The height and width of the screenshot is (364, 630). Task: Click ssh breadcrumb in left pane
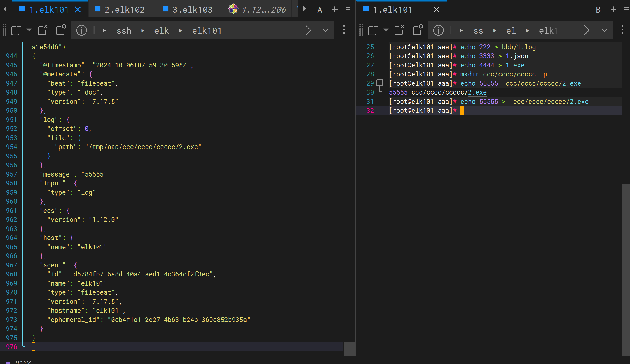[124, 30]
